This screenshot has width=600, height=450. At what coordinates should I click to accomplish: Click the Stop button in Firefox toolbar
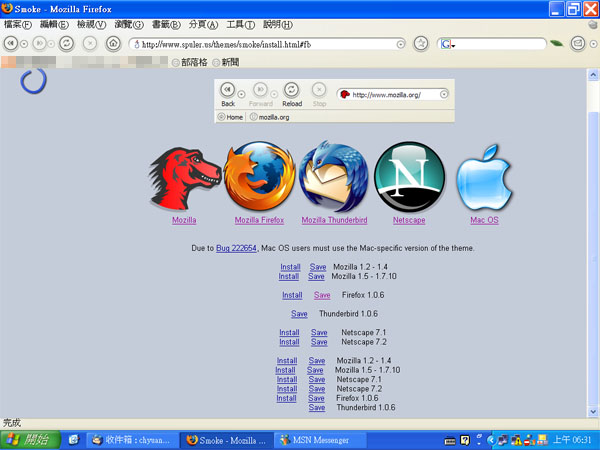[89, 44]
